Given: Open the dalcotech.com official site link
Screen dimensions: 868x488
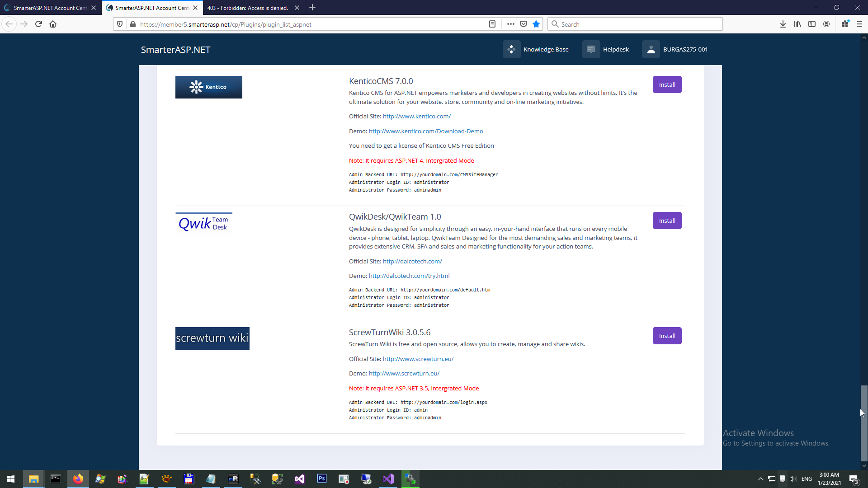Looking at the screenshot, I should click(412, 261).
